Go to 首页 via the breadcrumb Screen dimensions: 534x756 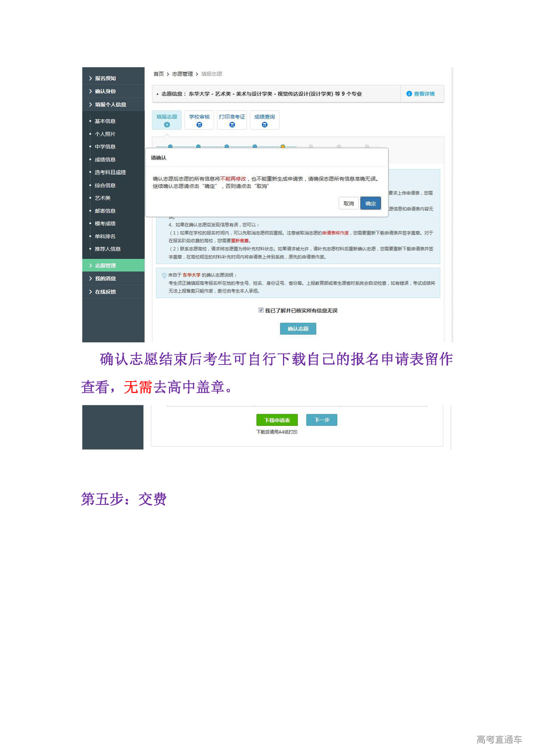pos(159,74)
